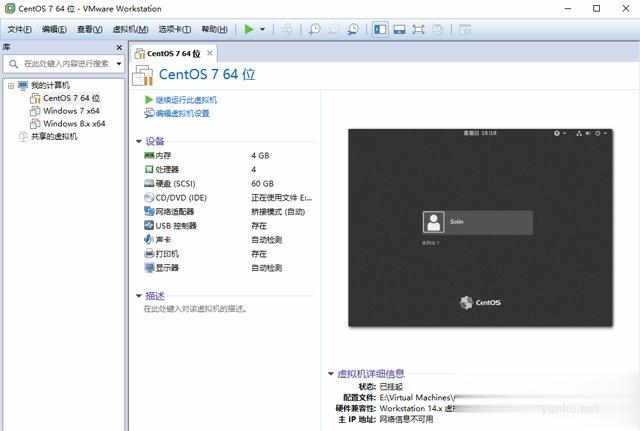640x431 pixels.
Task: Close the CentOS 7 64 位 tab
Action: click(210, 53)
